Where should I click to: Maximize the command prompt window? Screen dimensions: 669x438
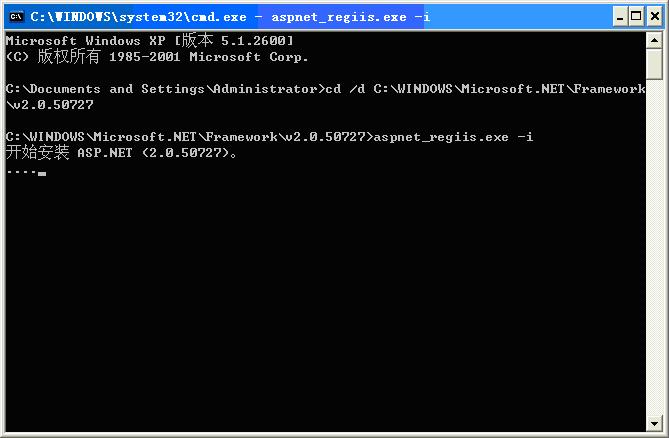click(x=636, y=17)
